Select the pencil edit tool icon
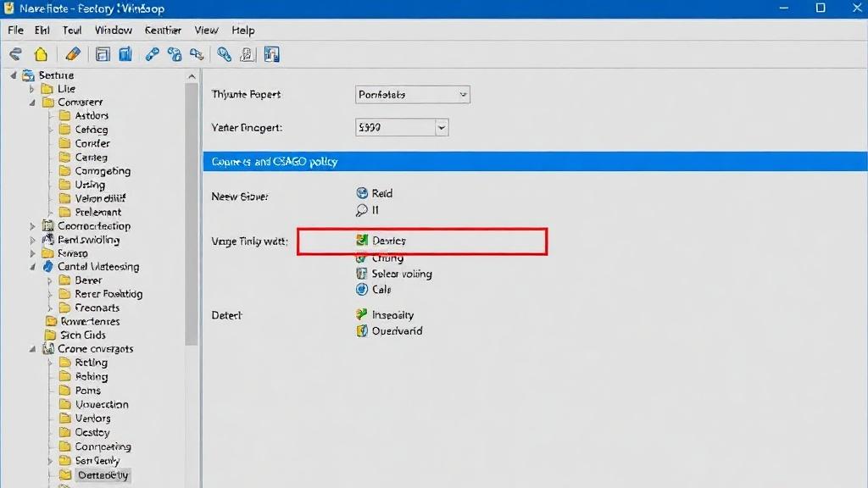868x488 pixels. click(x=73, y=54)
